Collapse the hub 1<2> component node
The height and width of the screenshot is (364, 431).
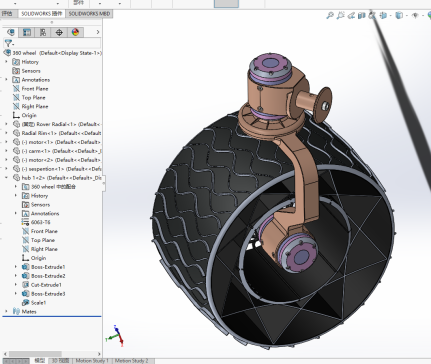coord(6,178)
